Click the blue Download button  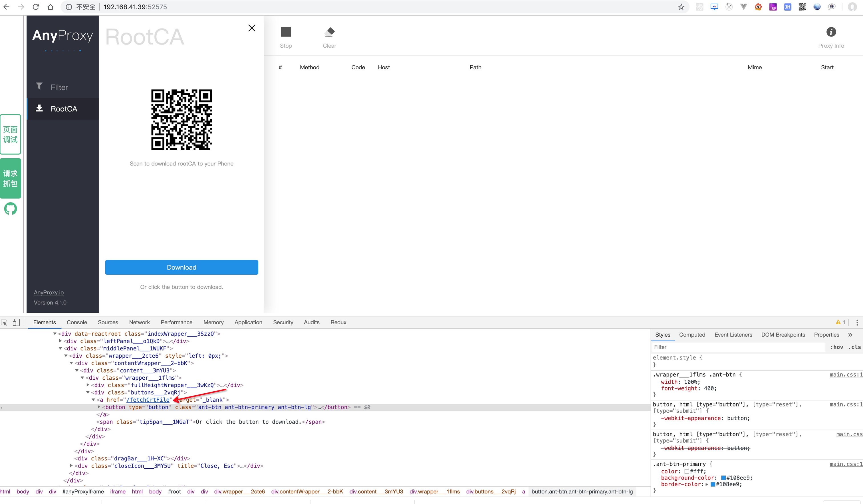(x=182, y=268)
